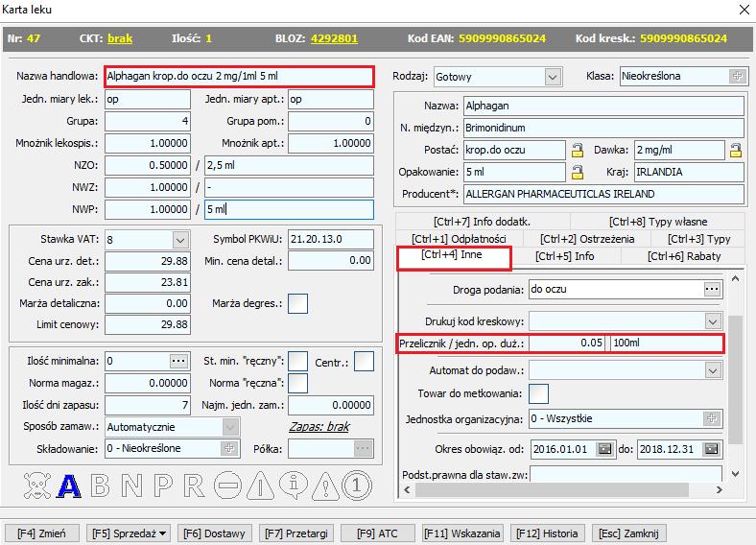Click the Nazwa handlowa input field

239,76
